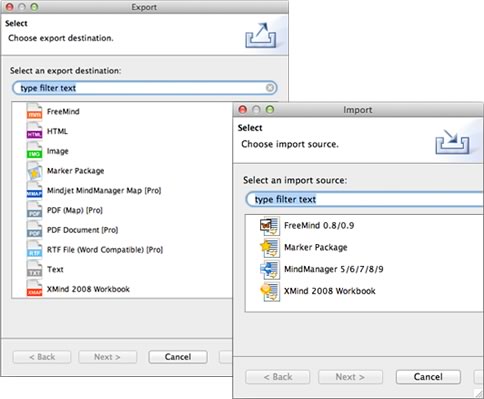Select the Text export file icon
The image size is (484, 399).
pos(34,269)
